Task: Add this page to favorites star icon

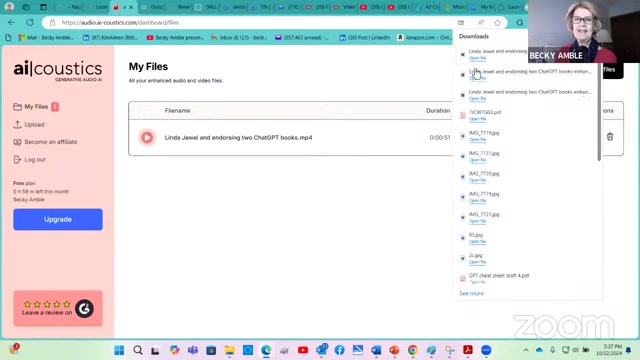Action: (497, 23)
